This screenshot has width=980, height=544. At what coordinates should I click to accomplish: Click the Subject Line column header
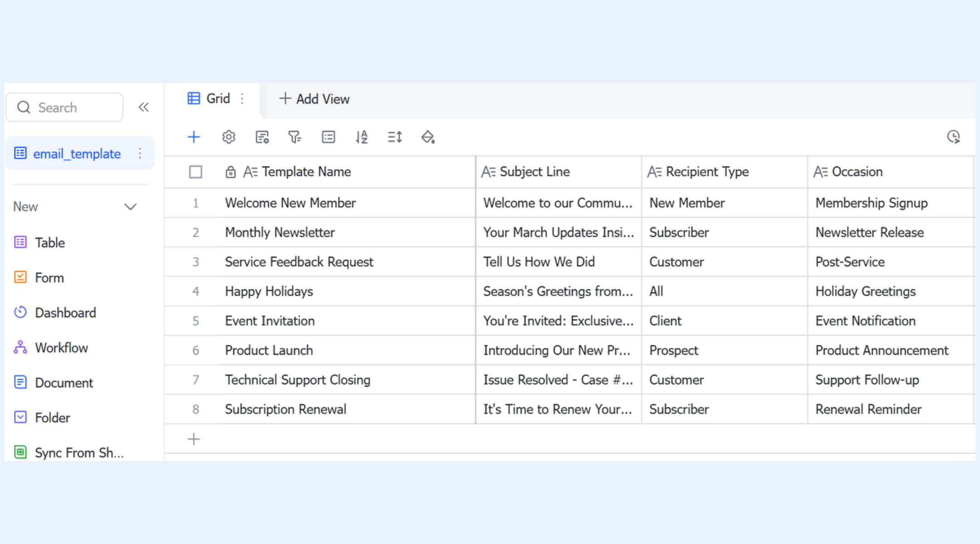(559, 172)
